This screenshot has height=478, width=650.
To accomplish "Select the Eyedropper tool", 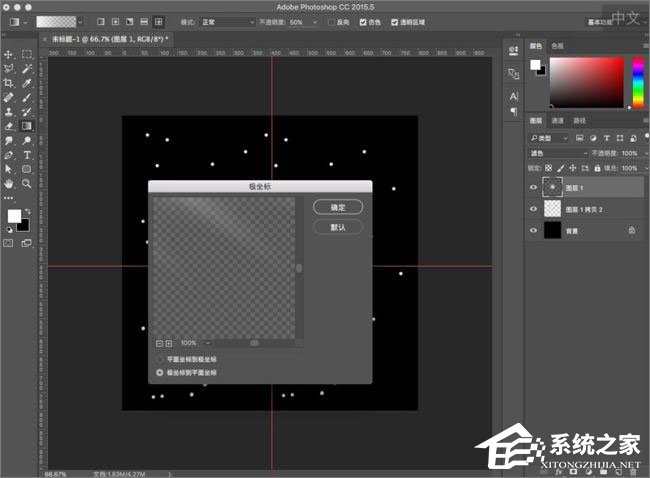I will tap(27, 83).
